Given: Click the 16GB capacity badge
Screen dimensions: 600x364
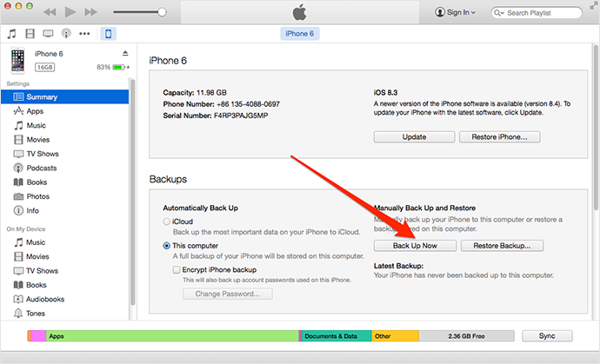Looking at the screenshot, I should point(44,67).
